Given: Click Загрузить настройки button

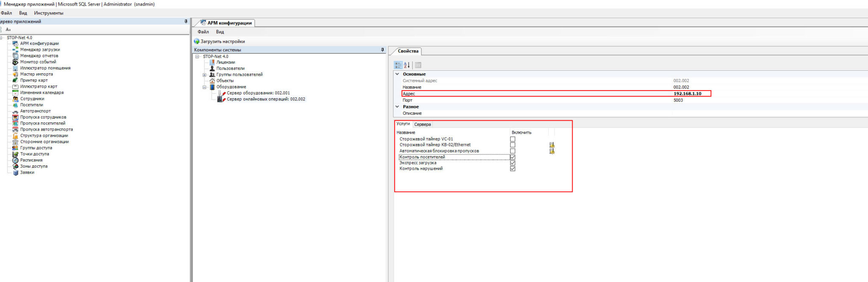Looking at the screenshot, I should [220, 41].
